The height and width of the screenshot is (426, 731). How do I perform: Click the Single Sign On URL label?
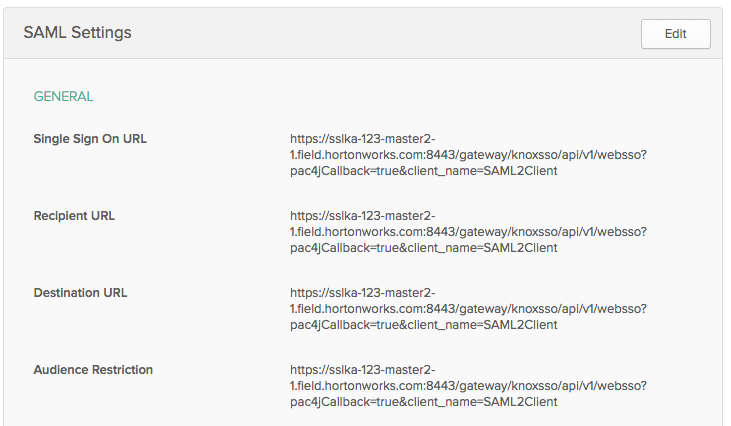tap(90, 139)
